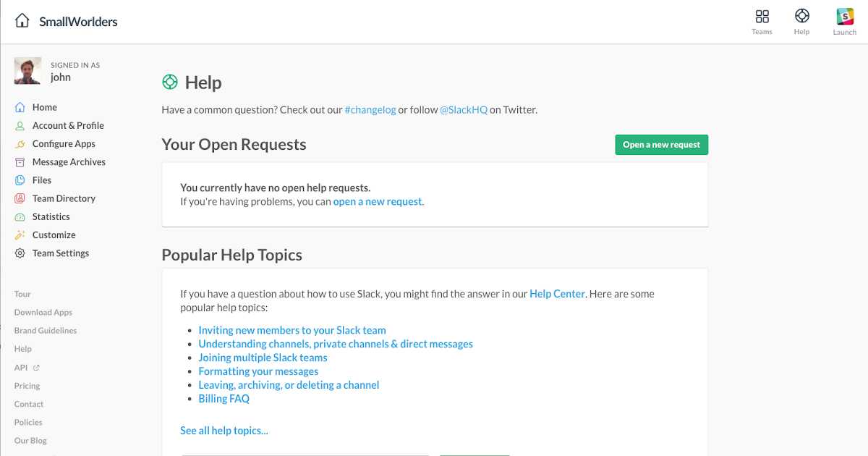Click the external link icon next to API
The image size is (868, 456).
(37, 368)
